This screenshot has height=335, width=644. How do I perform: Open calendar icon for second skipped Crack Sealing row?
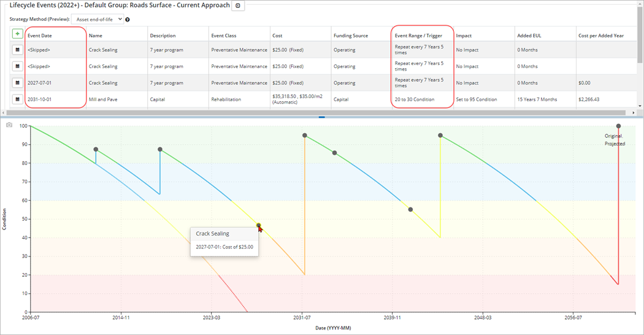point(17,66)
